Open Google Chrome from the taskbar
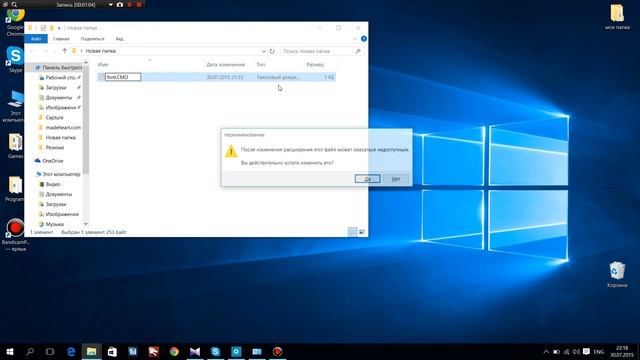Image resolution: width=640 pixels, height=360 pixels. [174, 351]
